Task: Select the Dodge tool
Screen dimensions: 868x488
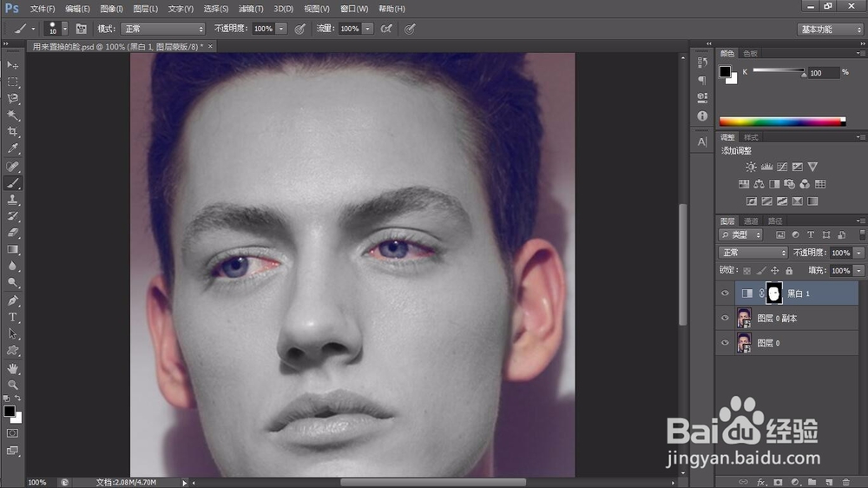Action: pyautogui.click(x=12, y=282)
